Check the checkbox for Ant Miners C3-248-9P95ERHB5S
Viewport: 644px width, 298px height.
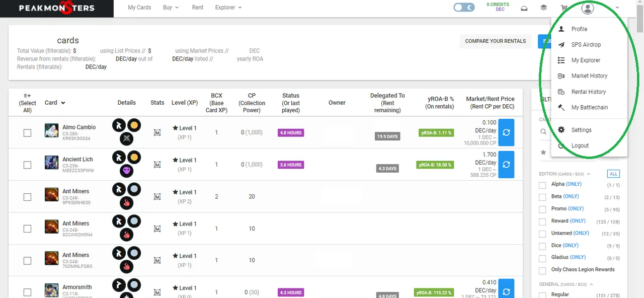[27, 197]
